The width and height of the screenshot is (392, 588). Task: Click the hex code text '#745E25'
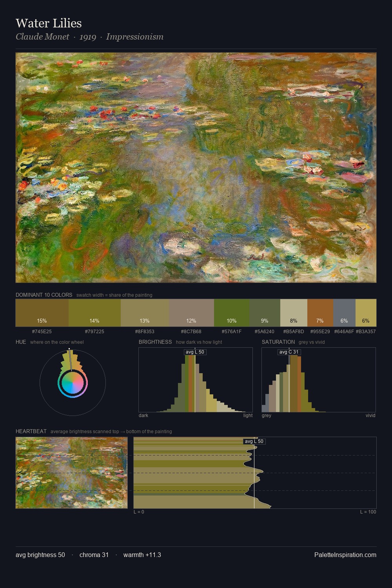pos(42,332)
